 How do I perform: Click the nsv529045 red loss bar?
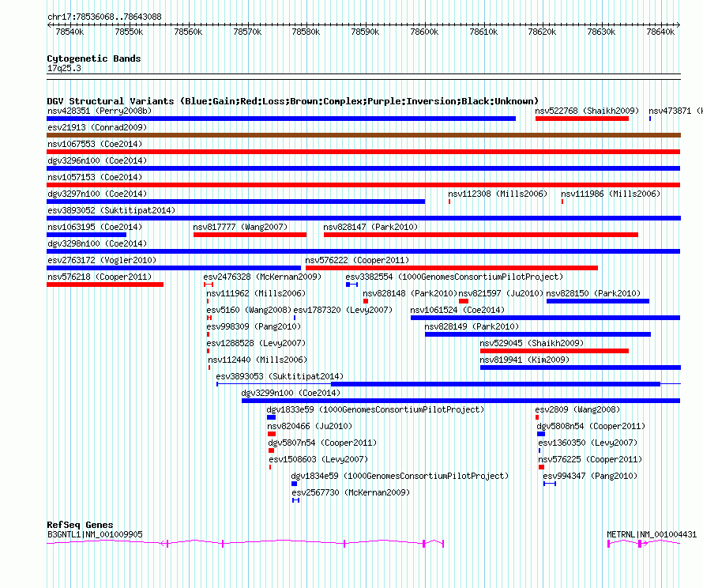coord(555,351)
